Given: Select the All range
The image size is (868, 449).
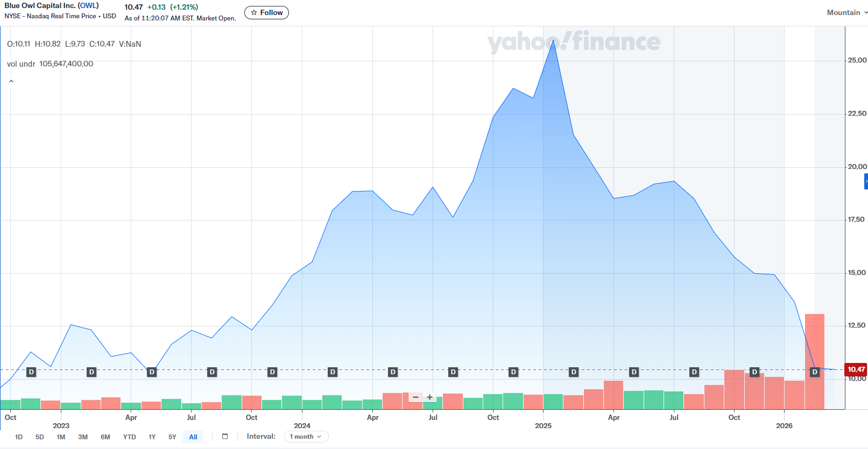Looking at the screenshot, I should click(x=193, y=437).
